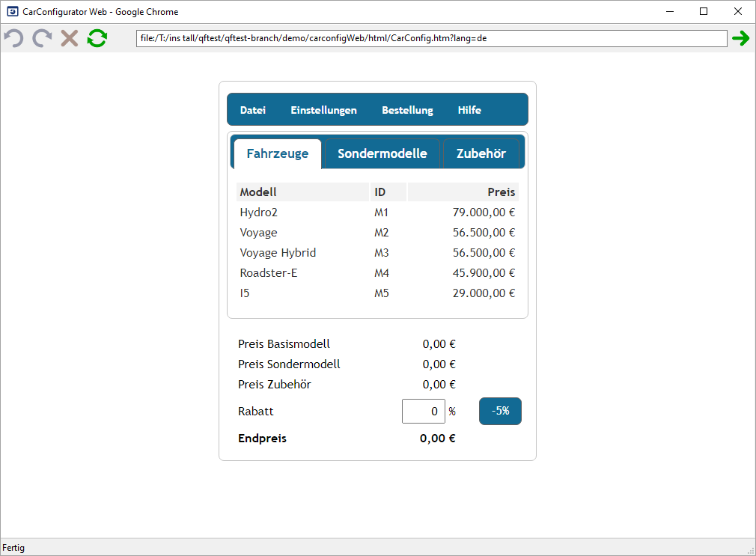Switch to the Fahrzeuge tab
This screenshot has width=756, height=556.
pyautogui.click(x=277, y=154)
